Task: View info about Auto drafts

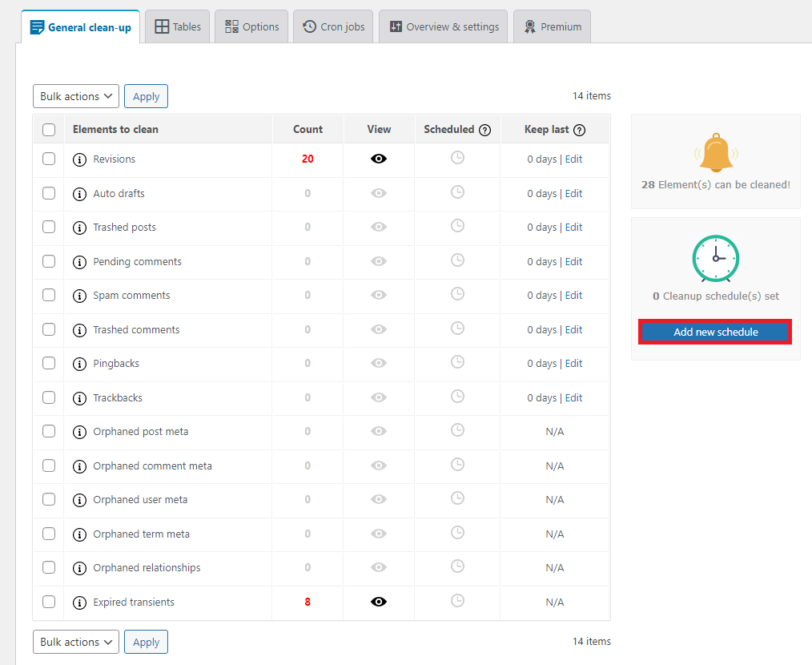Action: tap(79, 193)
